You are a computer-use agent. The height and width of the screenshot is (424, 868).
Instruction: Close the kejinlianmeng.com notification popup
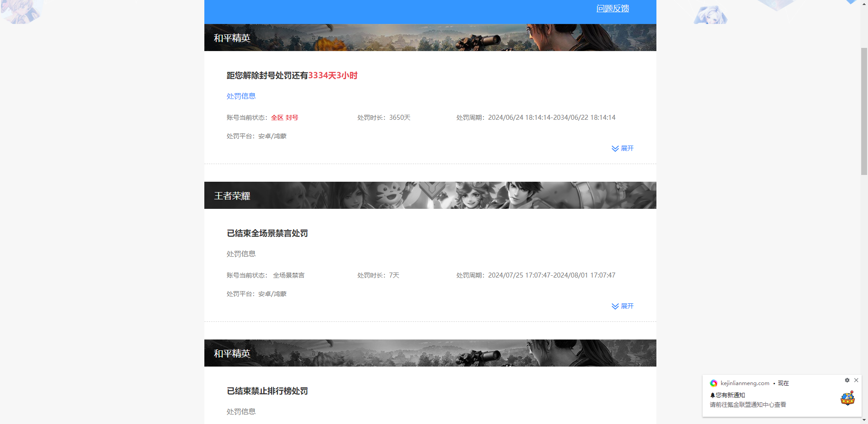click(x=856, y=380)
